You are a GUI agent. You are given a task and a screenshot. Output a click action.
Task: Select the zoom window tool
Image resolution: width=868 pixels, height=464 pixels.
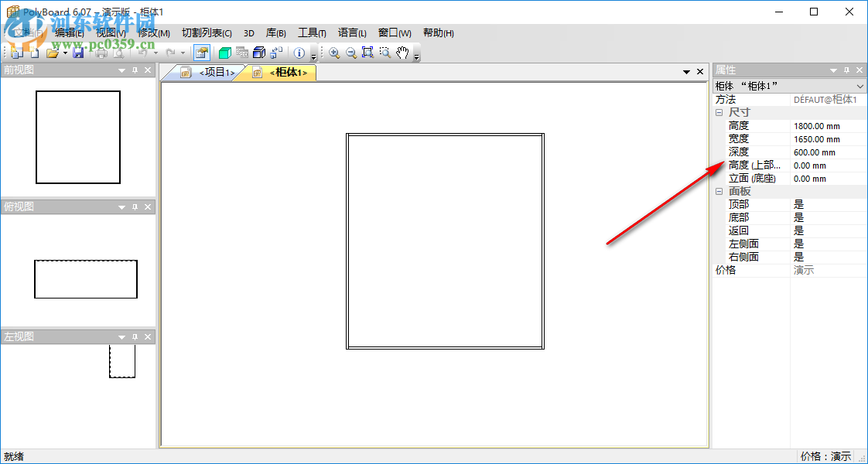tap(367, 53)
